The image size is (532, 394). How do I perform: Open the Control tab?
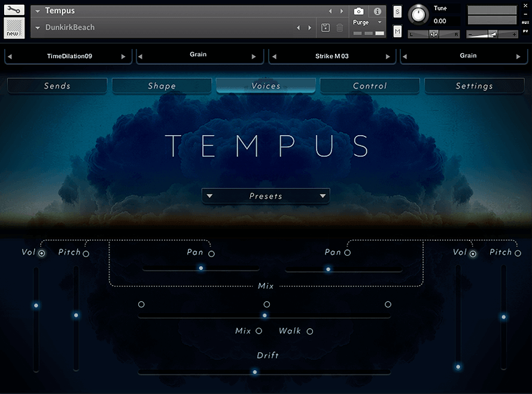pyautogui.click(x=370, y=86)
